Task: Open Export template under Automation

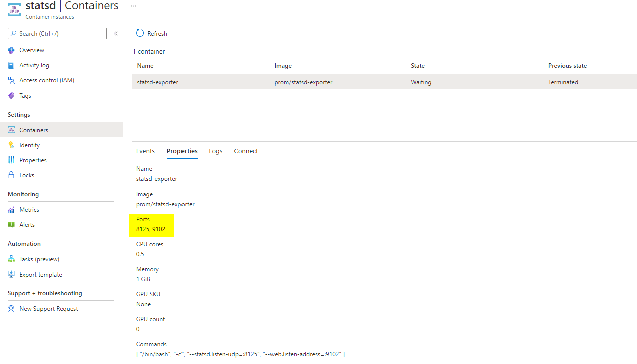Action: [x=40, y=274]
